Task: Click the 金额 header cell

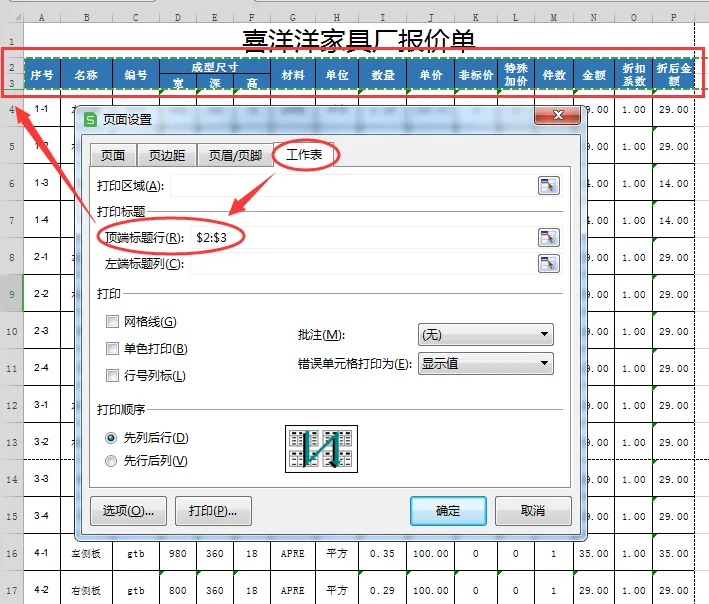Action: [x=594, y=74]
